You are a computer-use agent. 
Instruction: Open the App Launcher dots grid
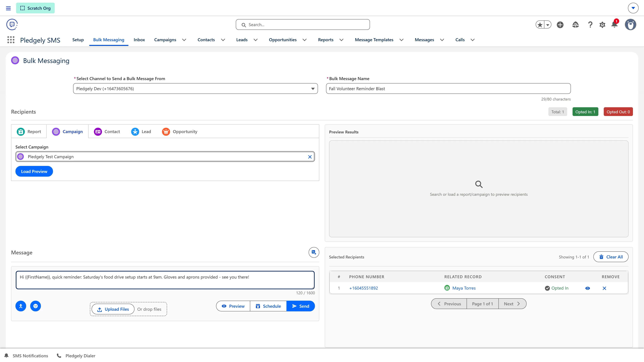11,40
